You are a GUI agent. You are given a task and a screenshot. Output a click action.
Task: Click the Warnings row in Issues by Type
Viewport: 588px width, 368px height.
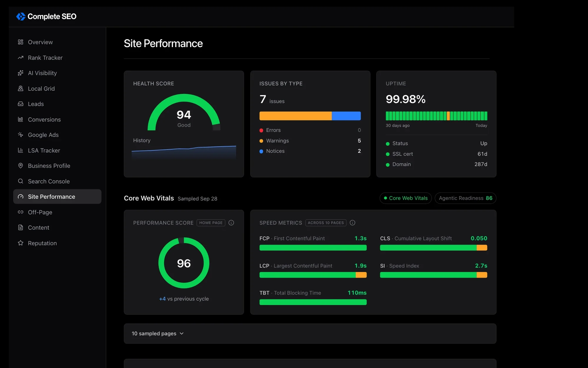[x=310, y=141]
